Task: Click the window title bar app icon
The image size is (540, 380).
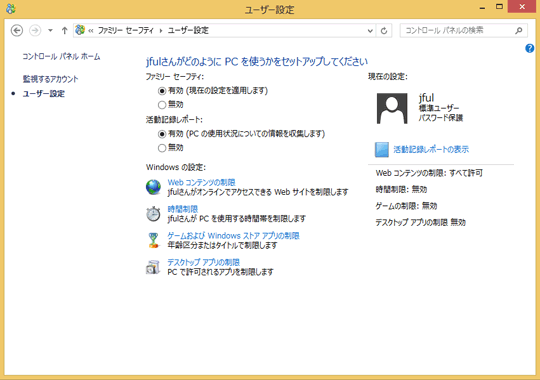Action: [11, 9]
